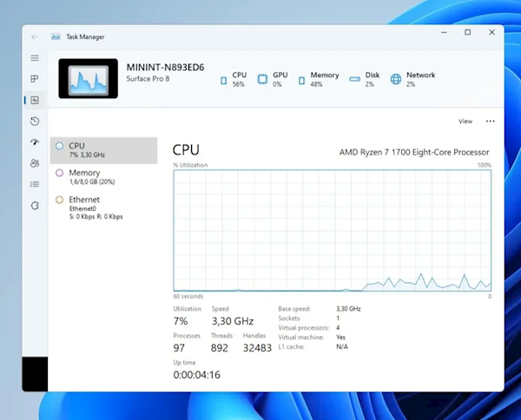The height and width of the screenshot is (420, 521).
Task: Open the Services page icon
Action: coord(35,206)
